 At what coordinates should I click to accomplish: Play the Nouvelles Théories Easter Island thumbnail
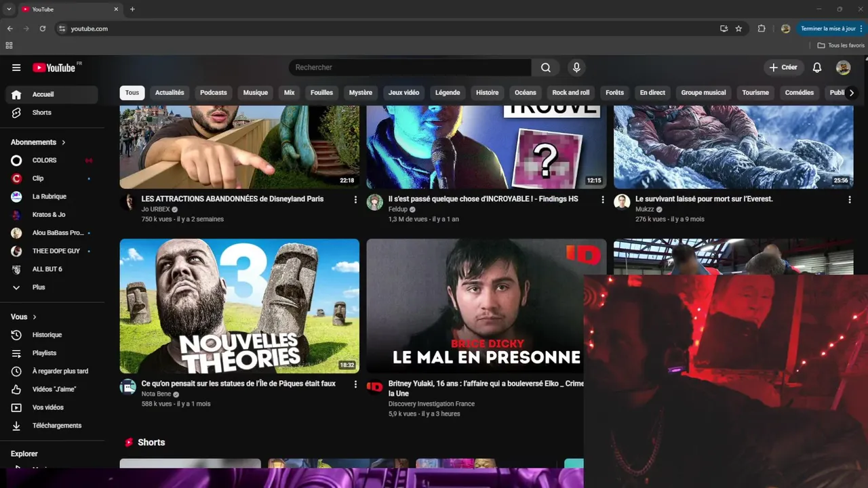(239, 306)
